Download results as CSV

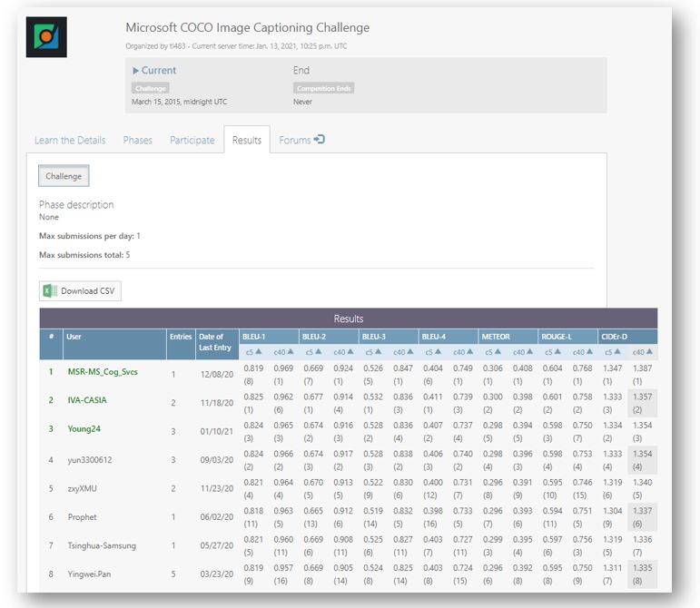80,291
